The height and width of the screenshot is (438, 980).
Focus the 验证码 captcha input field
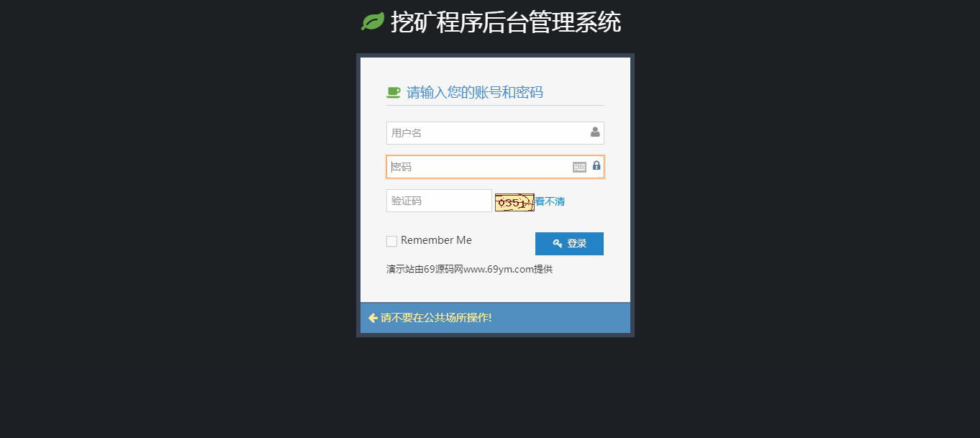point(439,201)
